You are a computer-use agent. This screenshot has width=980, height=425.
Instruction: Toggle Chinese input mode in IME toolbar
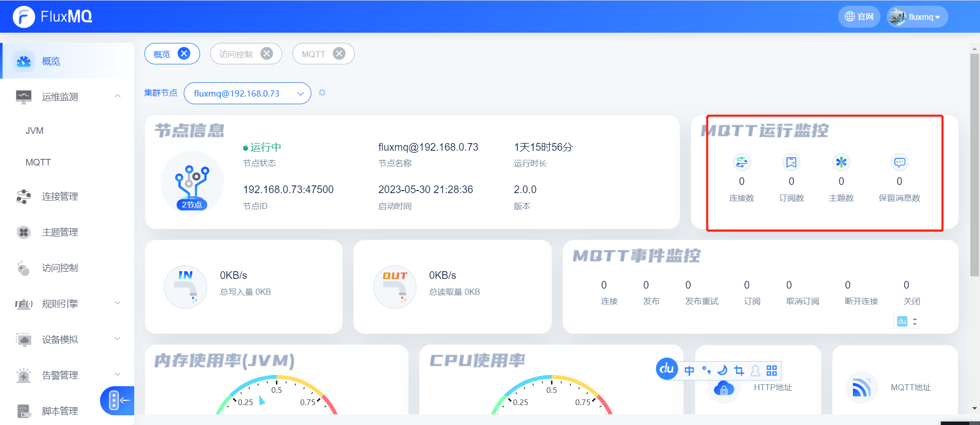[689, 370]
